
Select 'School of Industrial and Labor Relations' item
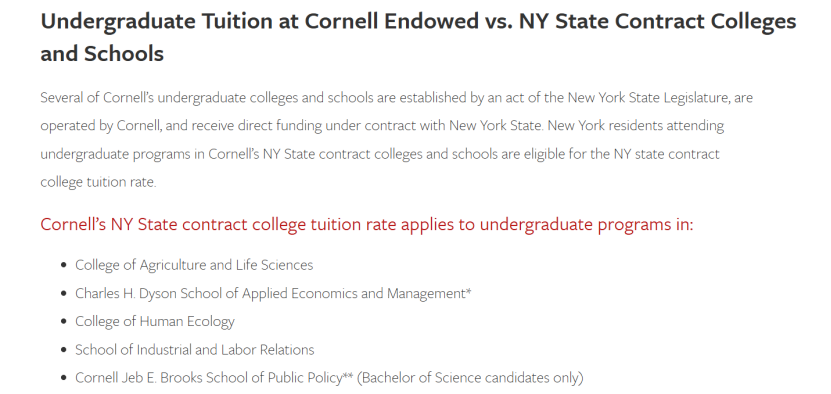(195, 350)
